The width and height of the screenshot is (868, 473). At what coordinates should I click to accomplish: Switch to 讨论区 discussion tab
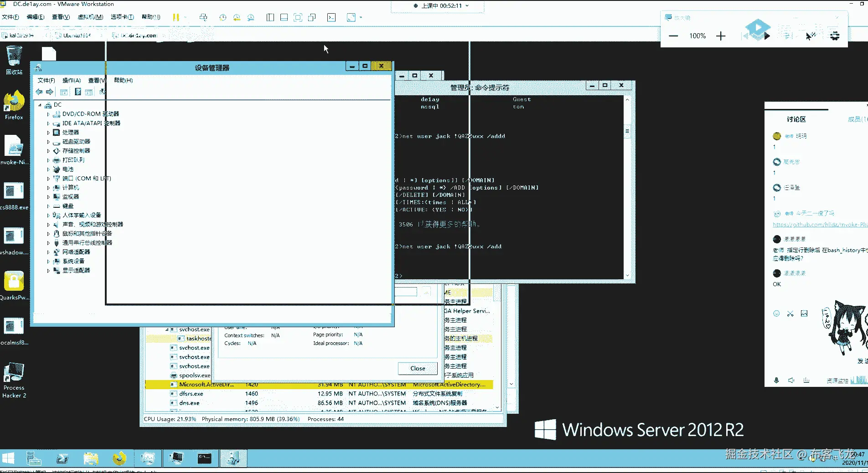point(796,119)
